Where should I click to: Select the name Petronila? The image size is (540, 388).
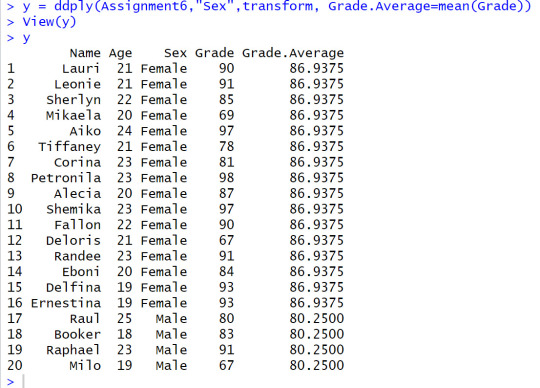pyautogui.click(x=65, y=178)
